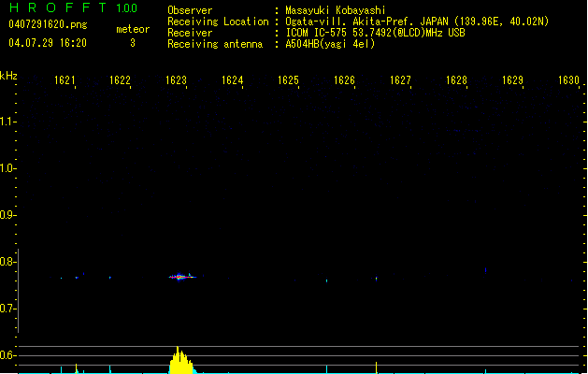This screenshot has height=374, width=588.
Task: Click the 1624 time axis label
Action: tap(233, 80)
